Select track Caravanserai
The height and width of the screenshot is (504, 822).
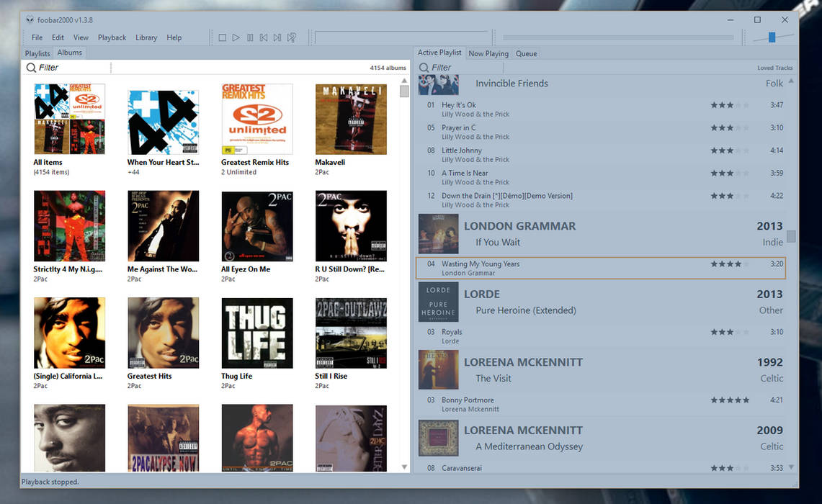602,468
